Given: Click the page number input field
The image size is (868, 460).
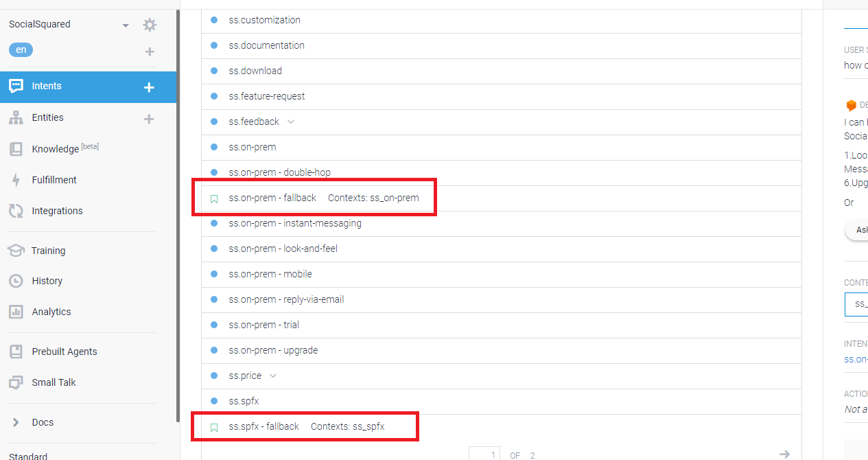Looking at the screenshot, I should pos(485,454).
